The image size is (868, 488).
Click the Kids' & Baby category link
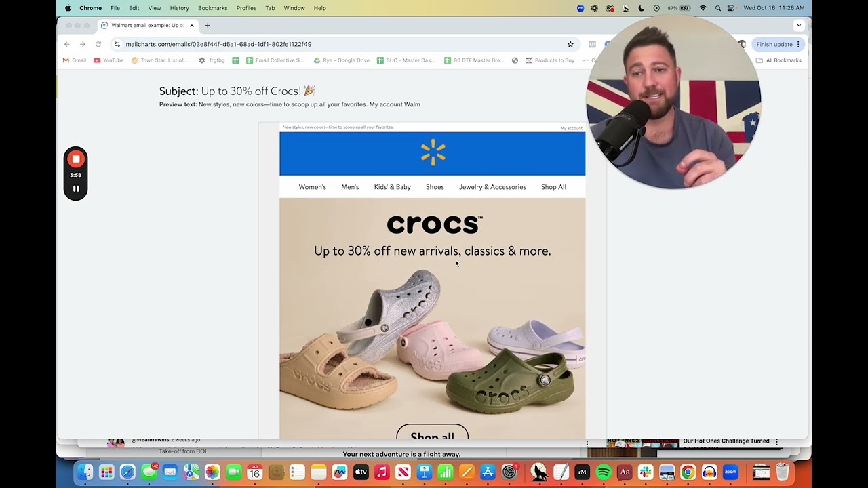click(x=393, y=187)
